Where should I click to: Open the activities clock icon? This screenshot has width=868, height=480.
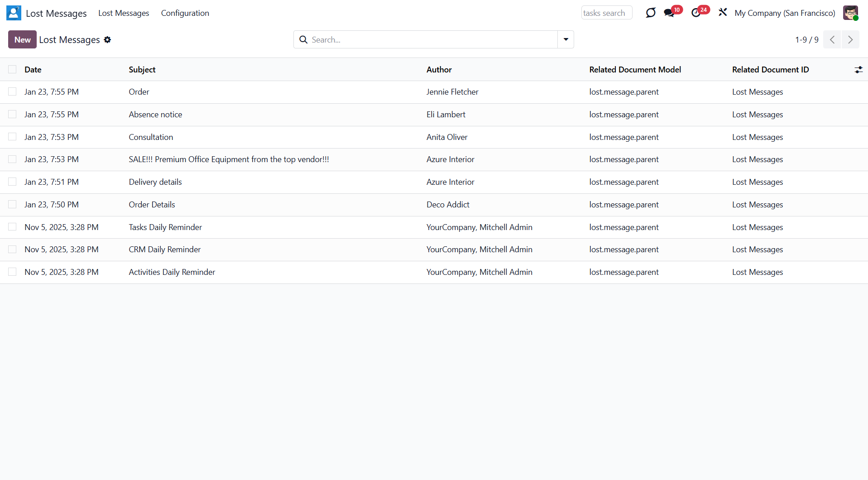pyautogui.click(x=696, y=13)
